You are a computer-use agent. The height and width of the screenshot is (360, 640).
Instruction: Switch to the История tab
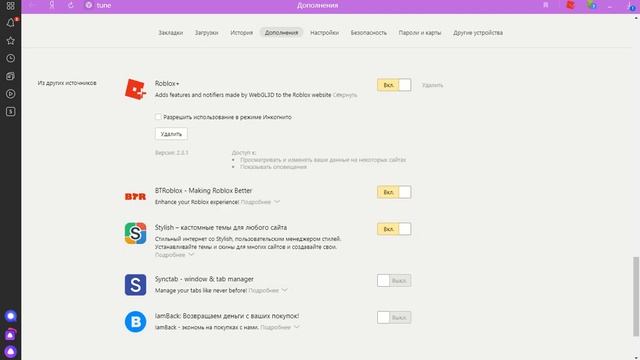[x=242, y=33]
